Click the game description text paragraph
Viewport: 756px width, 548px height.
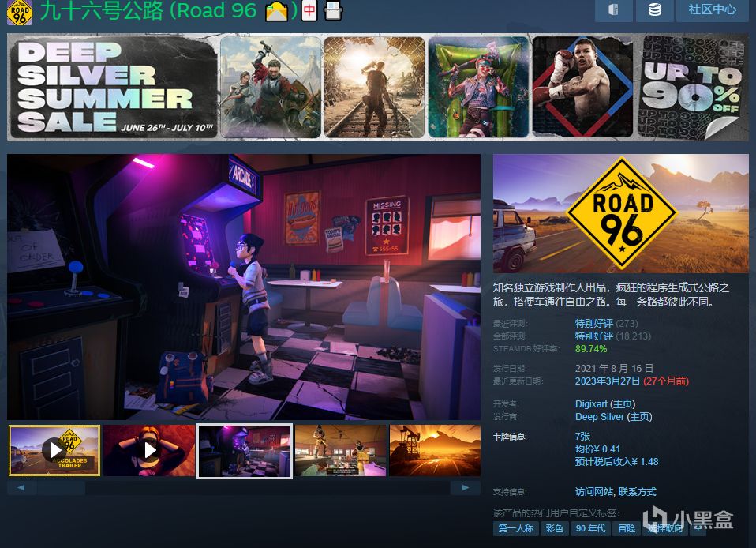pos(611,295)
